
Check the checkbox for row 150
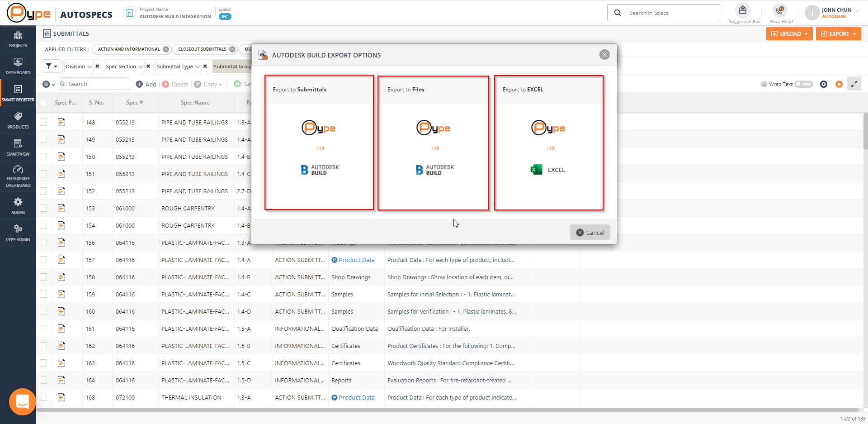point(43,157)
